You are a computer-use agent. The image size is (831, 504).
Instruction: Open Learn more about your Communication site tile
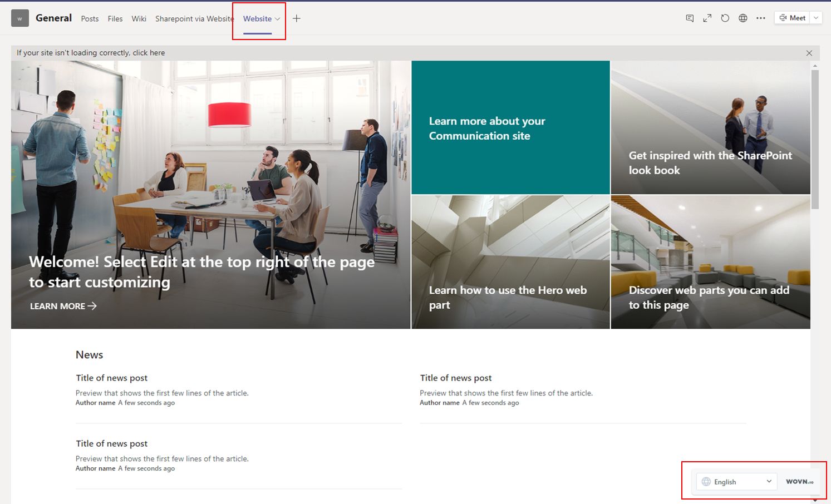click(x=510, y=128)
